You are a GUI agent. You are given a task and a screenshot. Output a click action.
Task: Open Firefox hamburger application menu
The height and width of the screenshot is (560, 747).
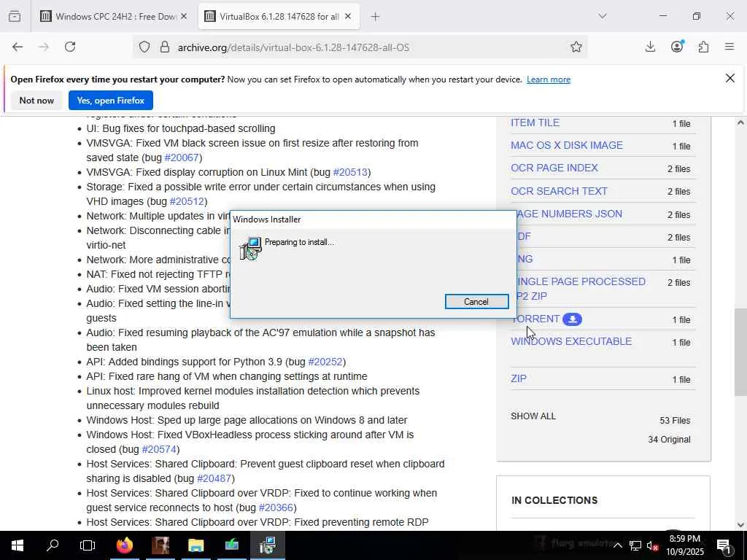click(729, 47)
